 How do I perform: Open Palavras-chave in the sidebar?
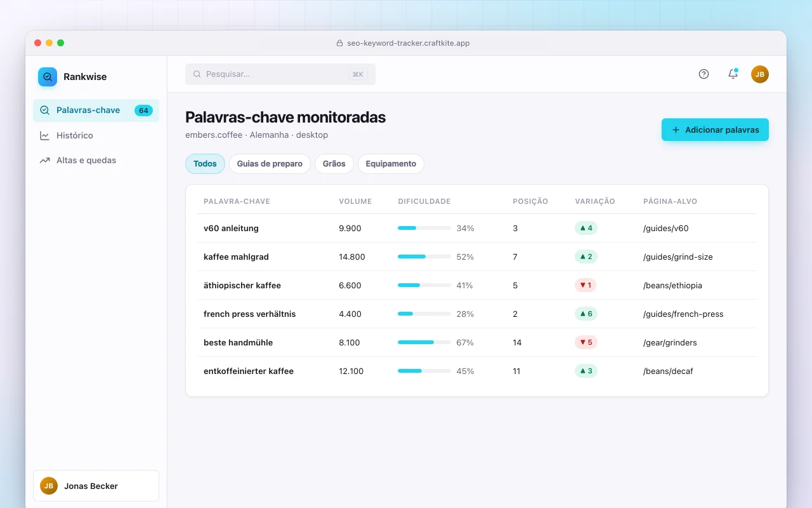pyautogui.click(x=96, y=110)
